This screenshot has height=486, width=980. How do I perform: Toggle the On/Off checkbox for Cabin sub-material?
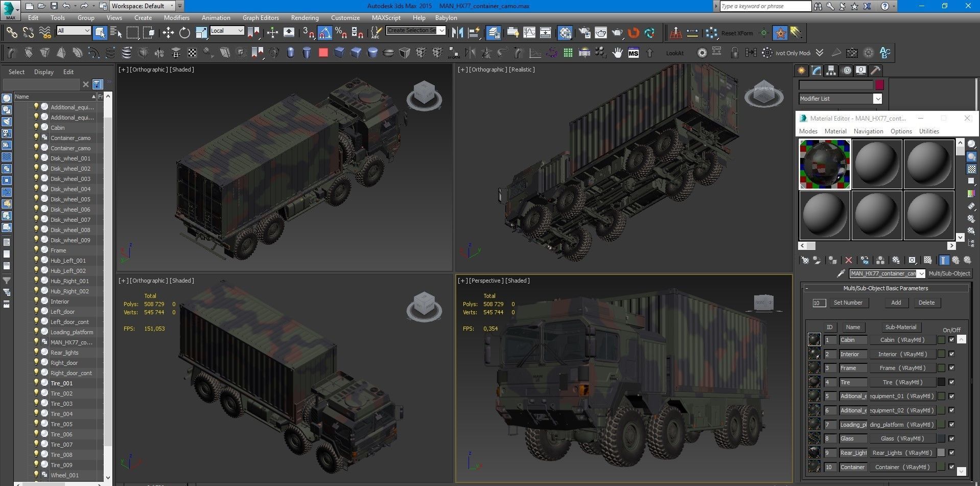coord(951,340)
